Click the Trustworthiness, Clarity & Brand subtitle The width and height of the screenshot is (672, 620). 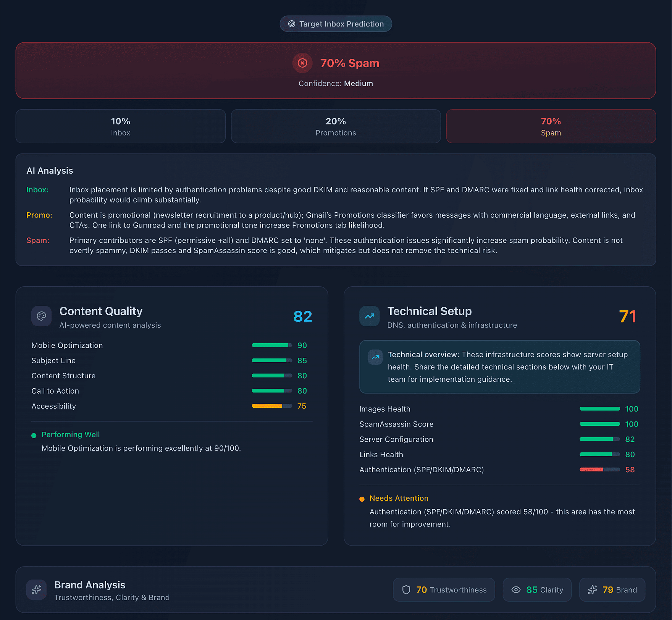(112, 597)
